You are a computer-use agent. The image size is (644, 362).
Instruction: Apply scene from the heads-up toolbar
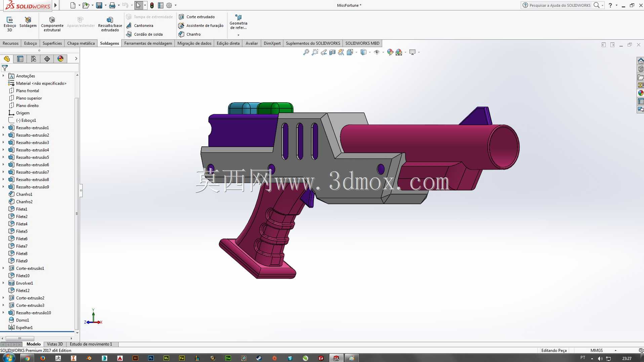399,52
